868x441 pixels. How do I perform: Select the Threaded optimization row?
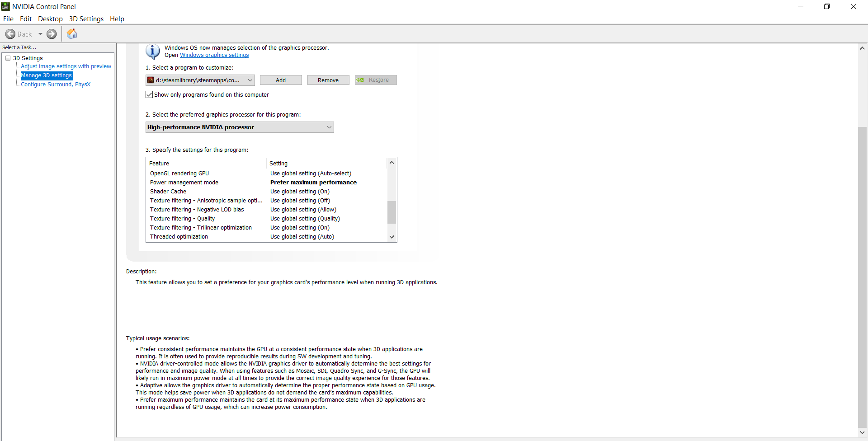[x=267, y=237]
